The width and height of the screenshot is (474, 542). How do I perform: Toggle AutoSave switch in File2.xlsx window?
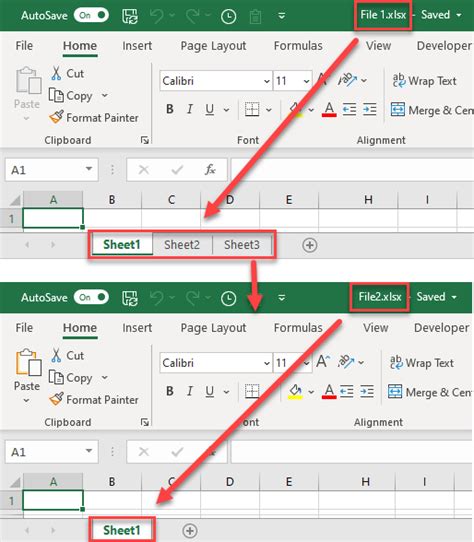91,297
